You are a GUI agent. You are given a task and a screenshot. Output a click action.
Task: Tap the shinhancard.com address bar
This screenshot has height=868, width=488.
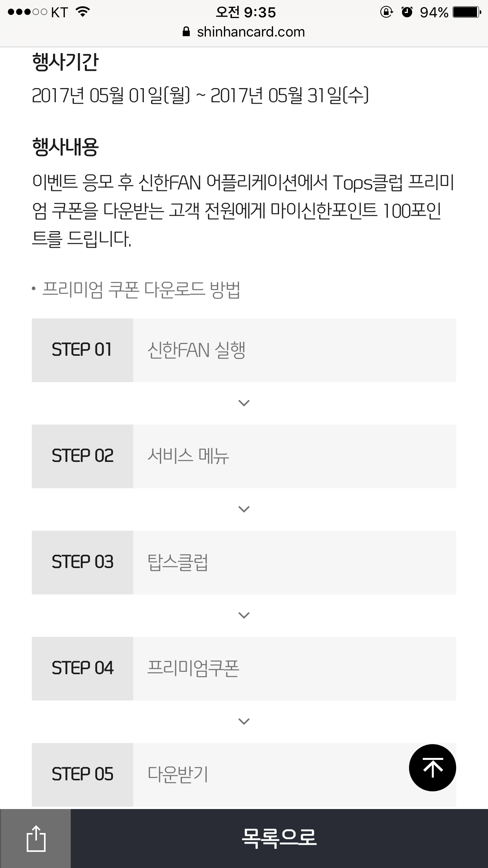(x=251, y=32)
